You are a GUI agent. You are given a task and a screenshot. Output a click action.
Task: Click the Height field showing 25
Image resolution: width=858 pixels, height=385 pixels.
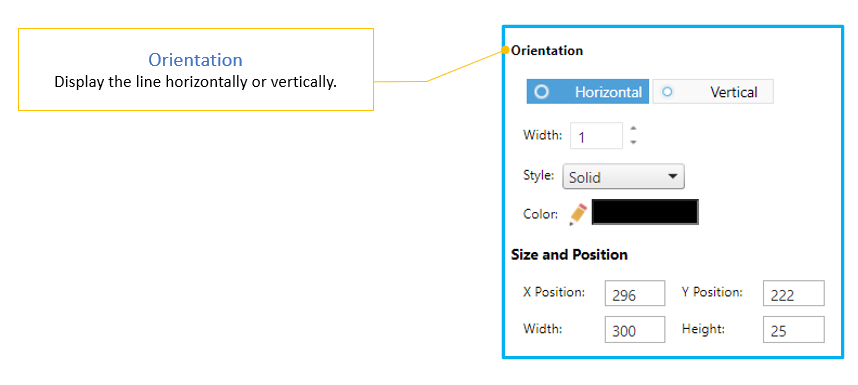793,329
